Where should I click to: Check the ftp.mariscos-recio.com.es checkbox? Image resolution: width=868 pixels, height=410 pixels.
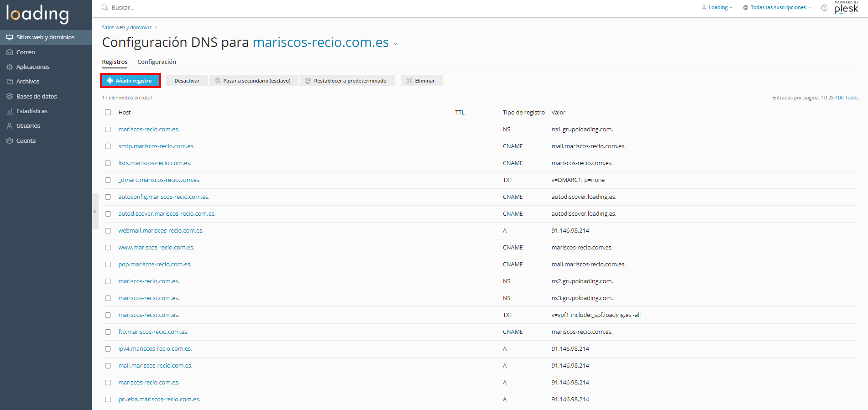point(108,332)
